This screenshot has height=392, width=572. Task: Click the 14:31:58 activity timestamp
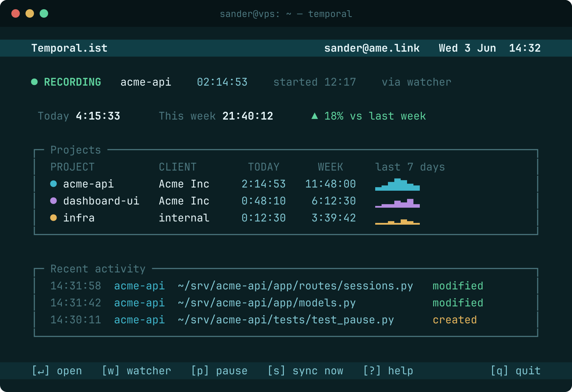[x=76, y=286]
